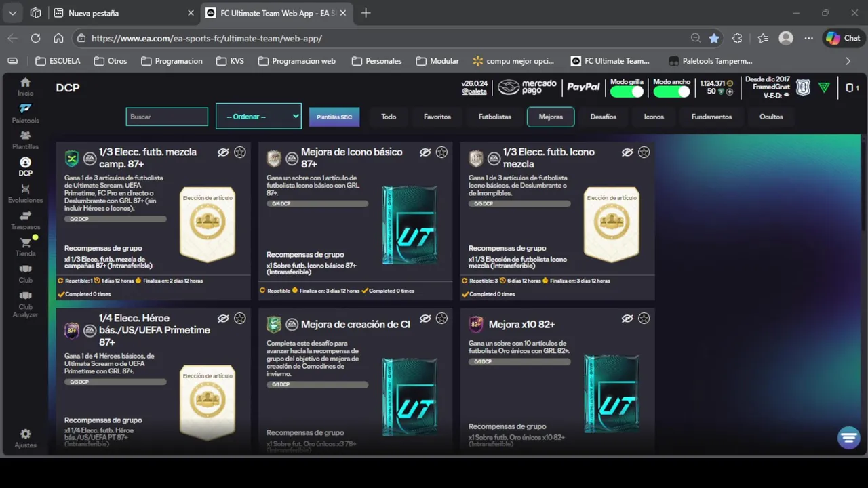Image resolution: width=868 pixels, height=488 pixels.
Task: Expand the browser tab list chevron
Action: [x=12, y=13]
